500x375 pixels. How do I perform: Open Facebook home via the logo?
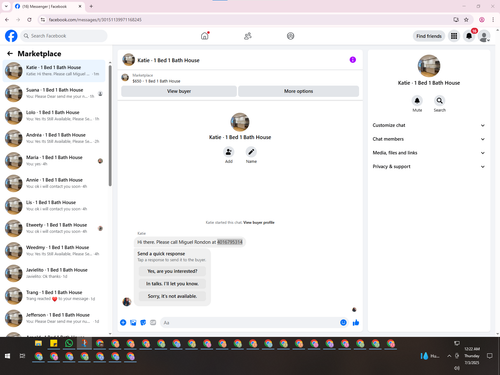11,36
